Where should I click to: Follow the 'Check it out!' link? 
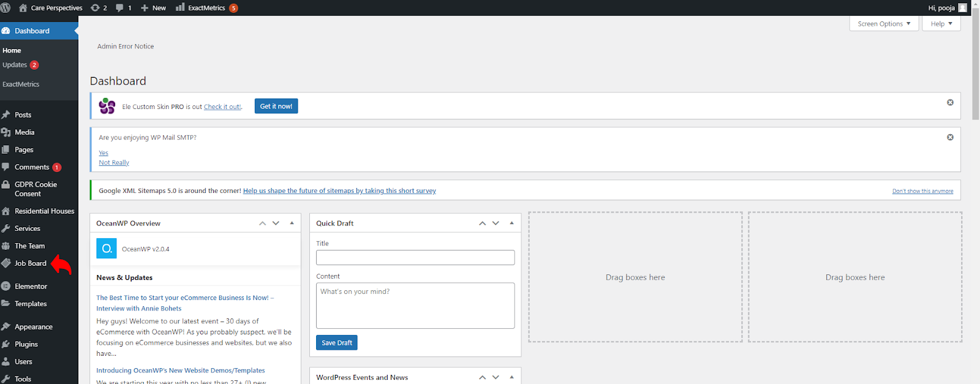pyautogui.click(x=222, y=107)
